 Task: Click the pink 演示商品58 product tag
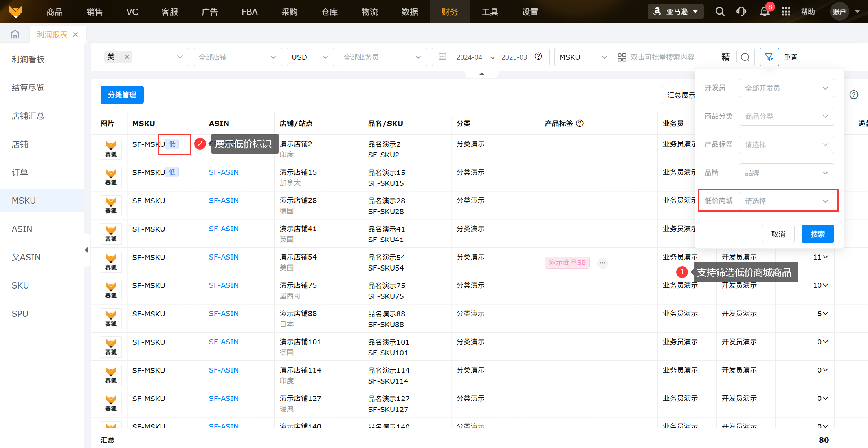click(567, 262)
